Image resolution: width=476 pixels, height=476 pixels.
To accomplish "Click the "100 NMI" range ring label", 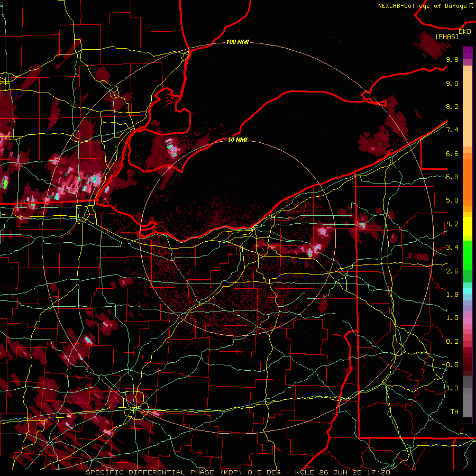I will 237,42.
